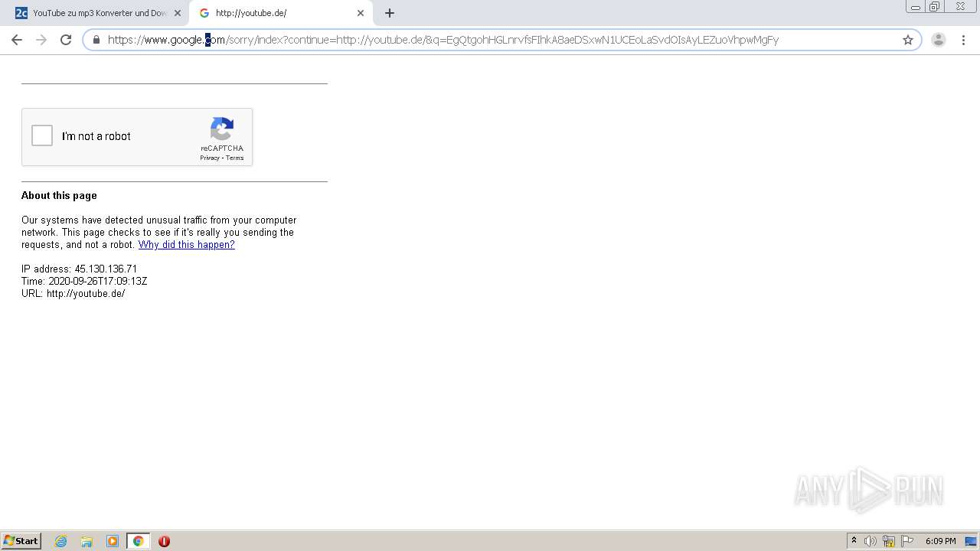
Task: Click the "URL: http://youtube.de/" text
Action: [73, 294]
